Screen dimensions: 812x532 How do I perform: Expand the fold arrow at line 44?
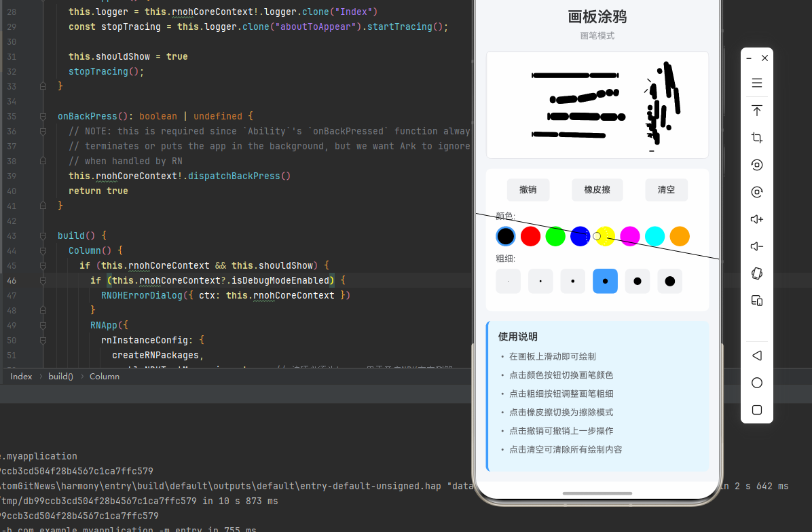pos(43,250)
